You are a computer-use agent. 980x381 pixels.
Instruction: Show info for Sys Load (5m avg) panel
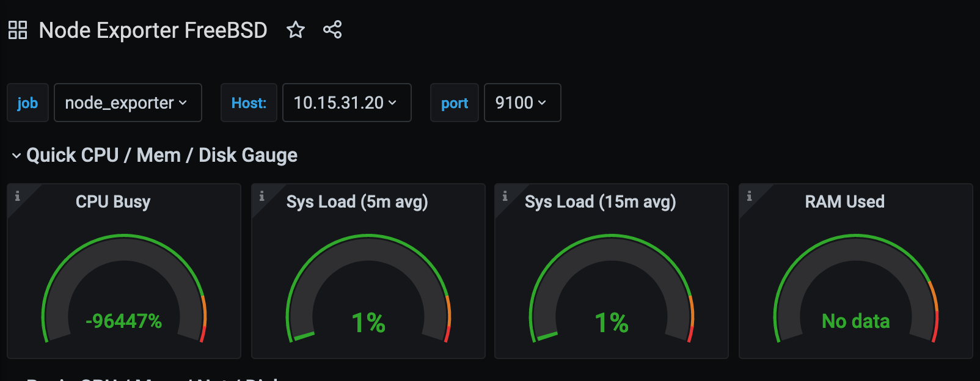262,196
